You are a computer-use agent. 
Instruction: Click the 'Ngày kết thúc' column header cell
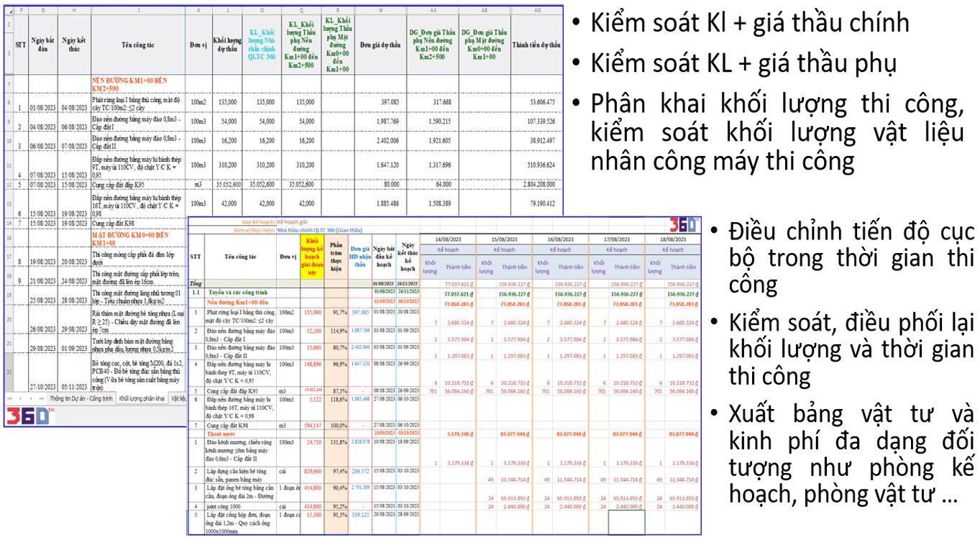coord(75,44)
